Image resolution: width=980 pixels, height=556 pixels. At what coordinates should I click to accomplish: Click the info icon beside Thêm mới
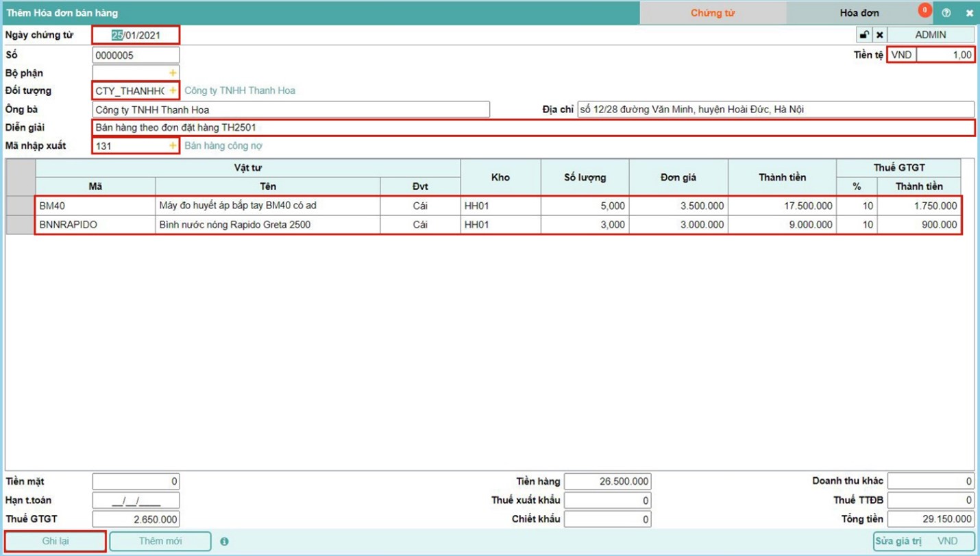[x=224, y=542]
